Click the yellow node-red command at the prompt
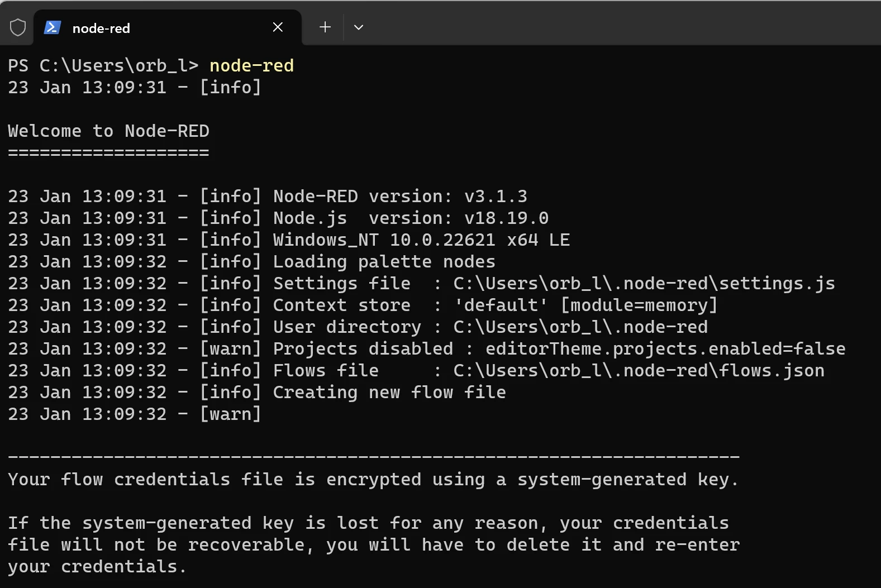The width and height of the screenshot is (881, 588). tap(251, 66)
